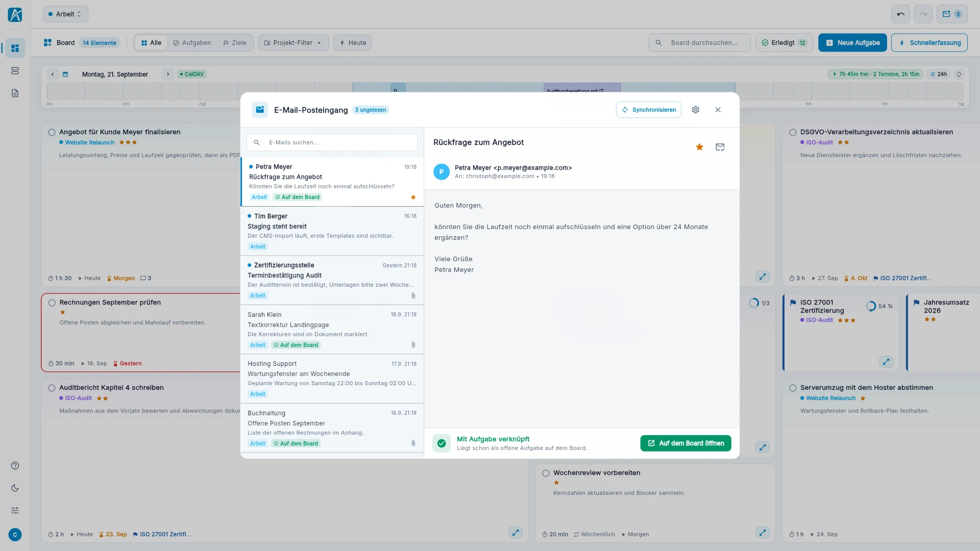
Task: Check off Angebot für Kunde Meyer finalisieren
Action: coord(52,132)
